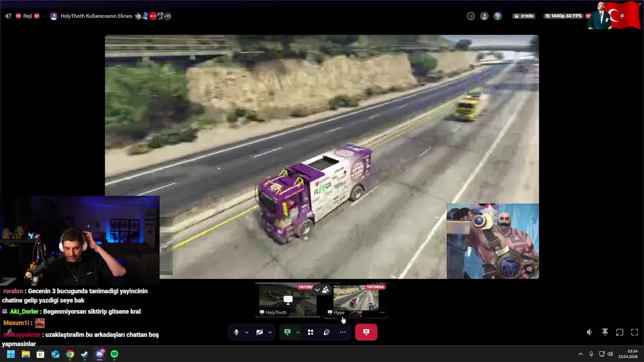Click the 1440p 60 FPS quality badge

pyautogui.click(x=563, y=16)
